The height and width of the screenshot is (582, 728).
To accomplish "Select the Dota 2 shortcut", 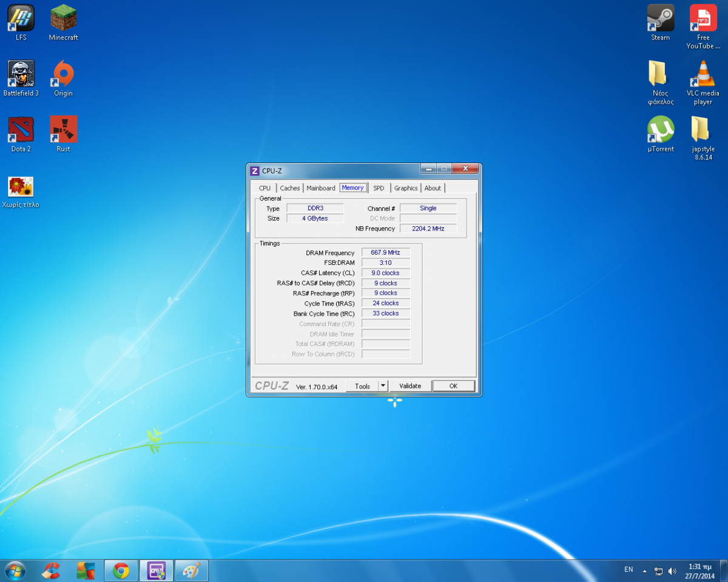I will pyautogui.click(x=21, y=134).
